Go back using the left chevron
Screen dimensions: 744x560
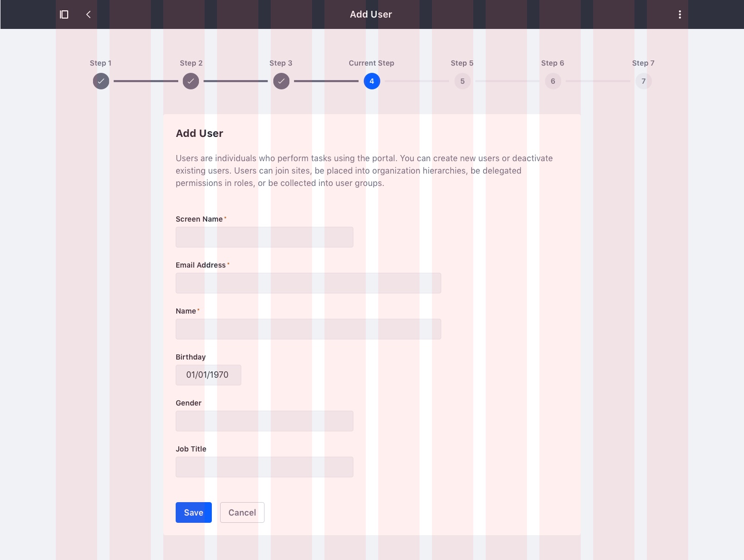coord(88,14)
